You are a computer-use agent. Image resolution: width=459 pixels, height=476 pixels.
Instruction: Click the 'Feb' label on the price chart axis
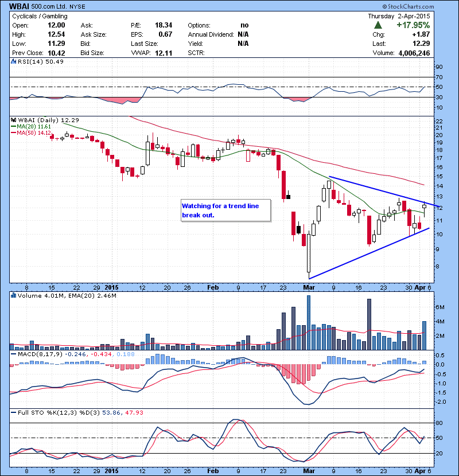point(213,287)
